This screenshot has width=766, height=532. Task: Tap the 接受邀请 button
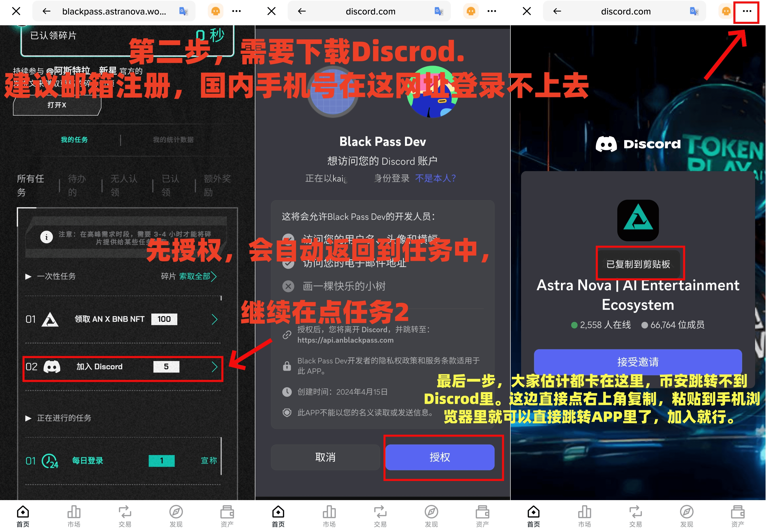tap(638, 362)
